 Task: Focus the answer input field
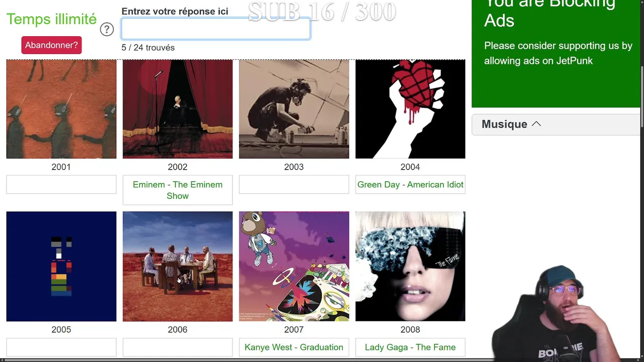pos(215,29)
